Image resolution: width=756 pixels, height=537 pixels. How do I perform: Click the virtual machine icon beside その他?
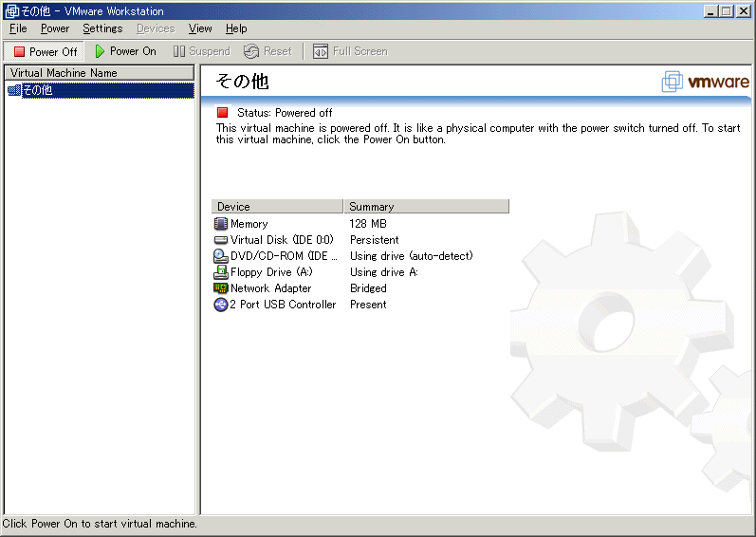pyautogui.click(x=14, y=90)
